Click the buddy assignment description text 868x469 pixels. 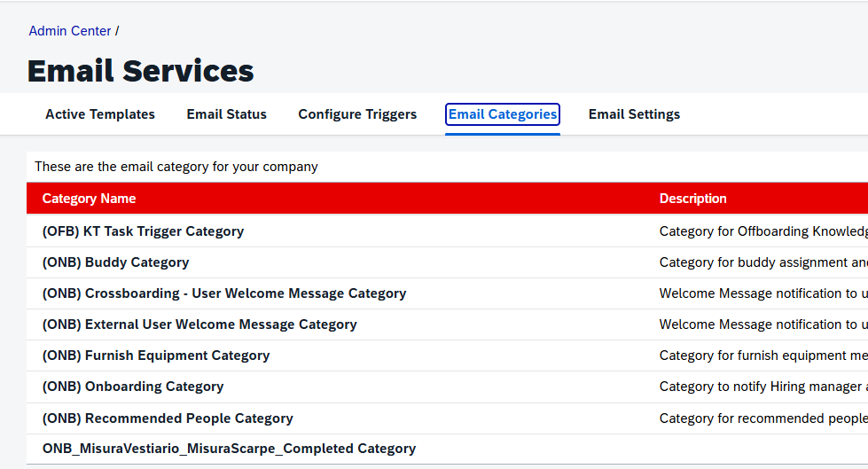click(762, 262)
